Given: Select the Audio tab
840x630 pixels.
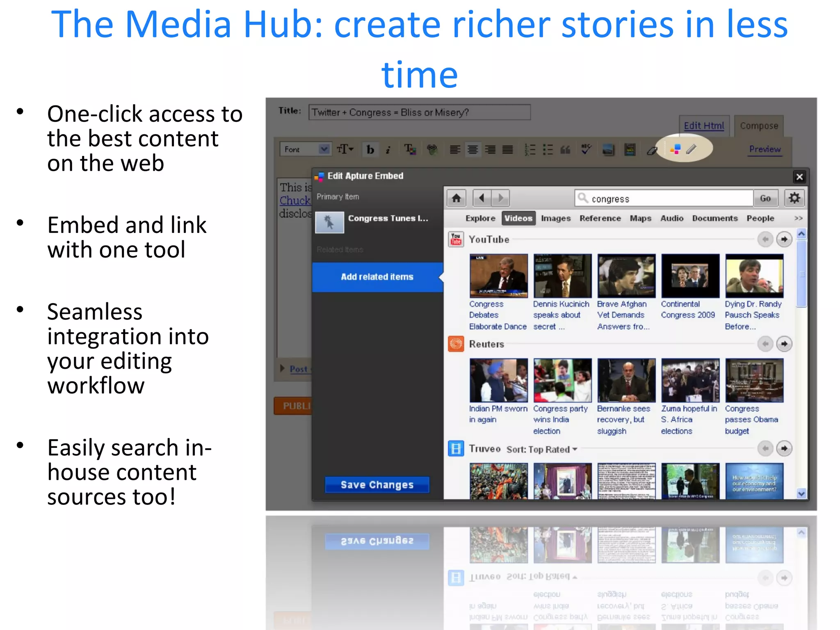Looking at the screenshot, I should point(672,218).
